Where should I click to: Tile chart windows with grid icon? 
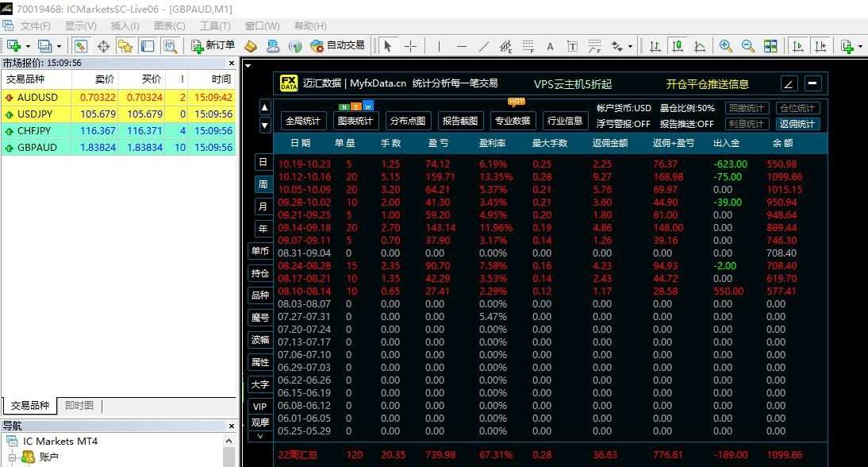770,46
